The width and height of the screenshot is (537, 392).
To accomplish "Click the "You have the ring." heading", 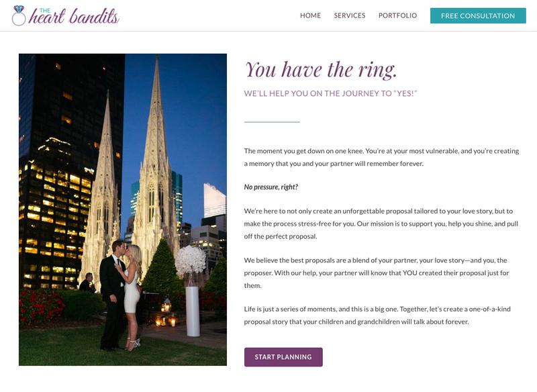I will (321, 69).
